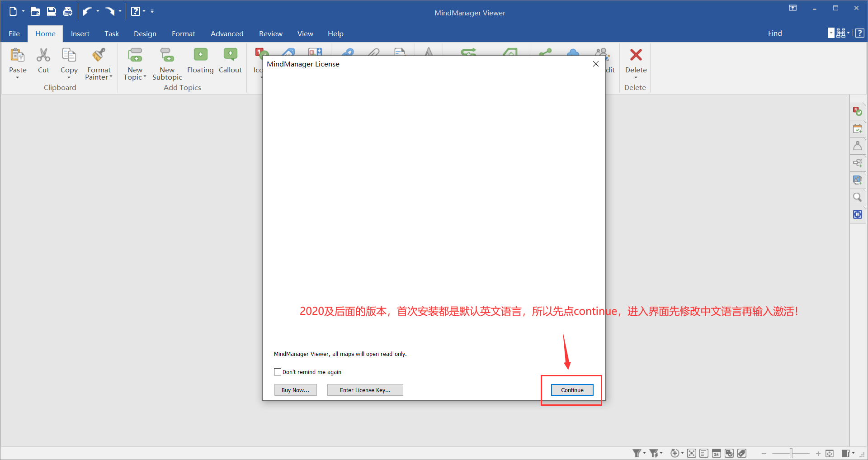Open the Map Parts icon in right sidebar

[x=858, y=163]
